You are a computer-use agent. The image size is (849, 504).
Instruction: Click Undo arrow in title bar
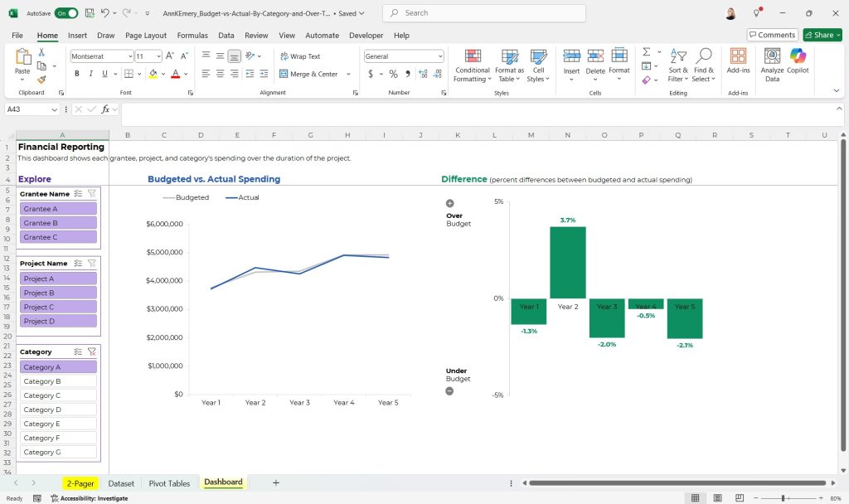[105, 13]
